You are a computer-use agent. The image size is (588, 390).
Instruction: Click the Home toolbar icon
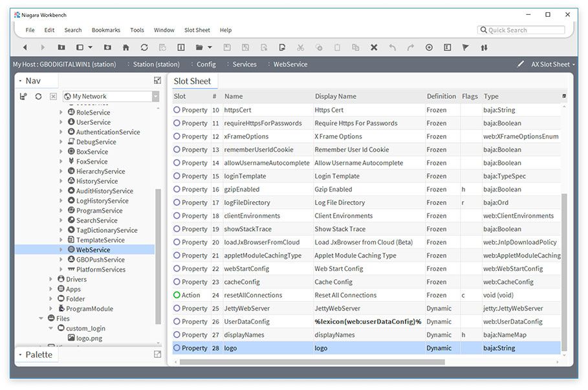coord(125,47)
